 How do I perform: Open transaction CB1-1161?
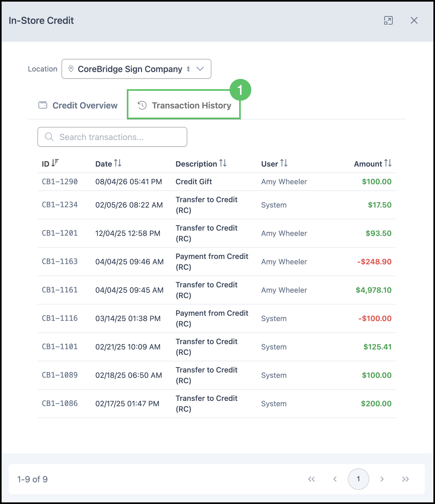60,290
